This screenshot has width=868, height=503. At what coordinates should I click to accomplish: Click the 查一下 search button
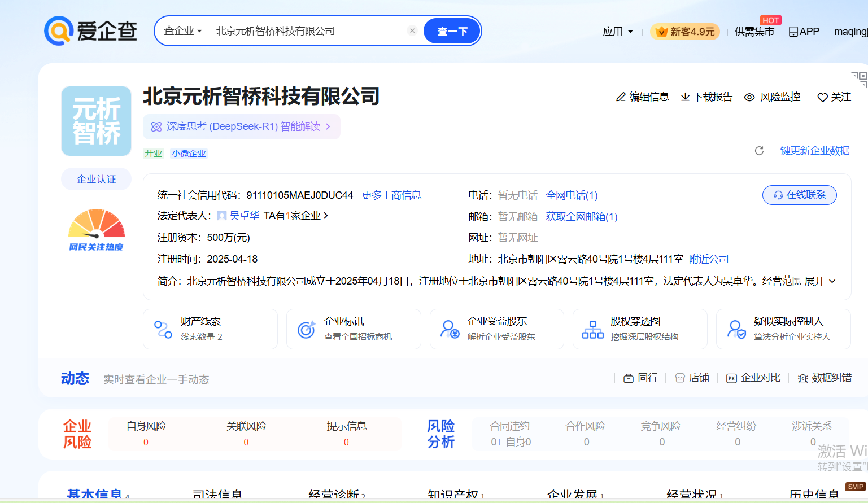(x=452, y=31)
